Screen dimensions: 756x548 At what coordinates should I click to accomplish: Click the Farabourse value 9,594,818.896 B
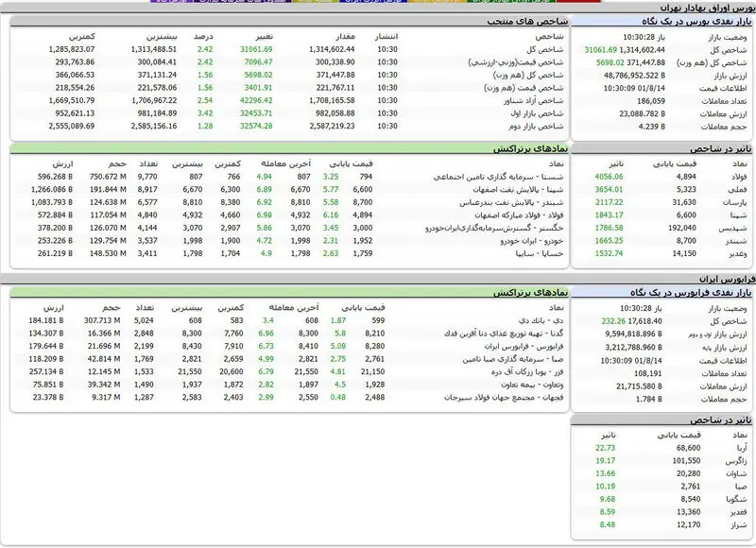tap(633, 334)
